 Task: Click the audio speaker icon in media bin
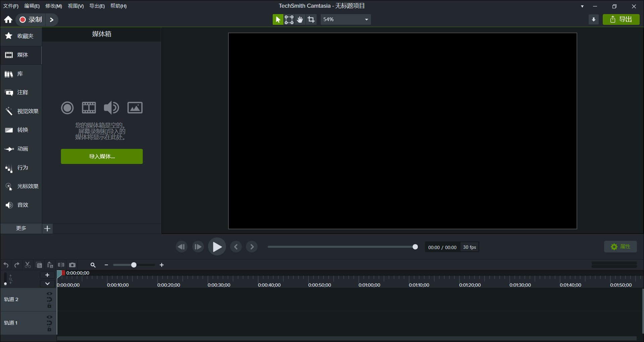click(111, 108)
